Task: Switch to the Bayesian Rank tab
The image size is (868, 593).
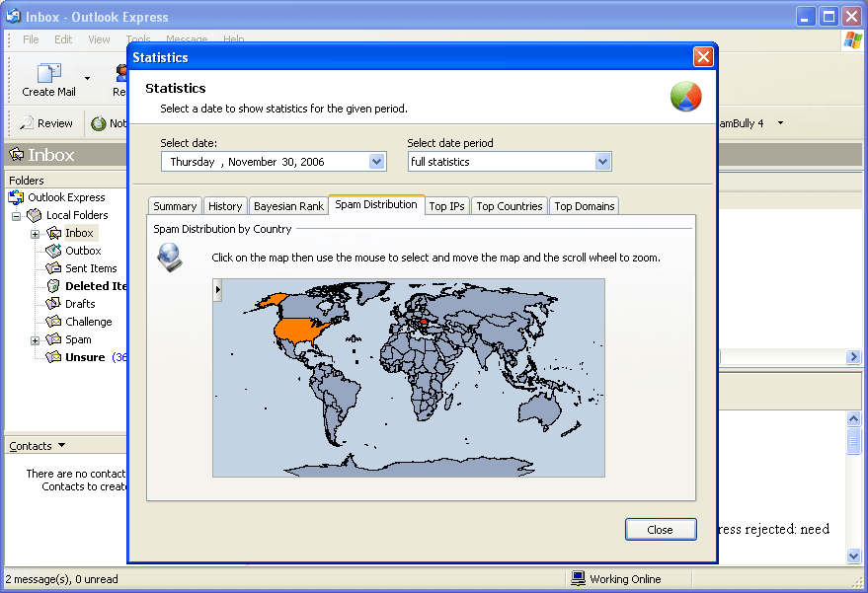Action: (288, 206)
